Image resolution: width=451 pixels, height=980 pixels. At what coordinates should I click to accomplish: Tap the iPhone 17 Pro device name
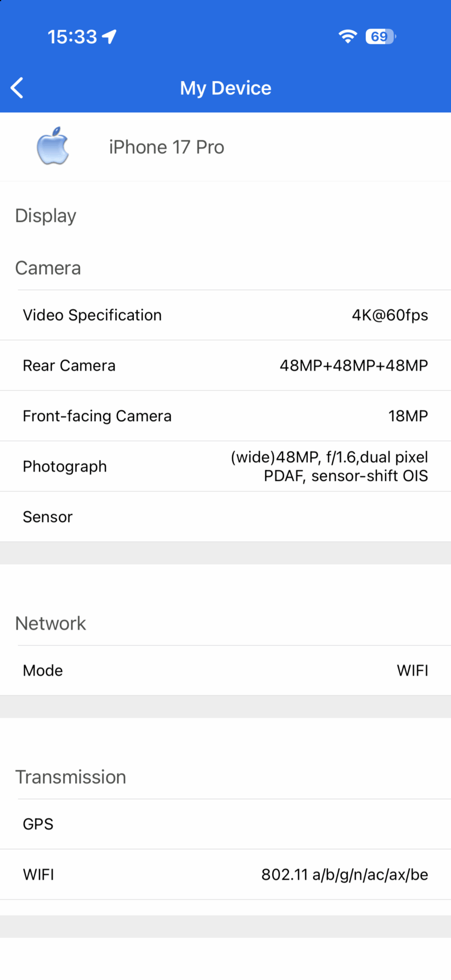coord(166,147)
